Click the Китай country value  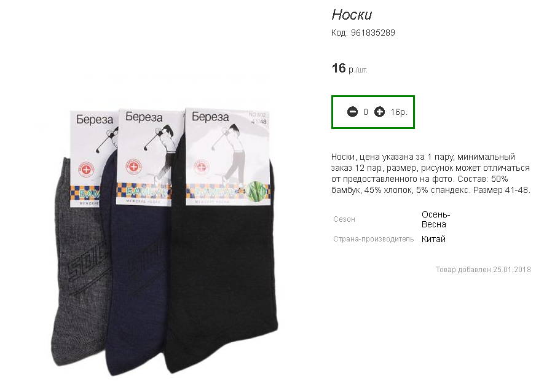[433, 239]
